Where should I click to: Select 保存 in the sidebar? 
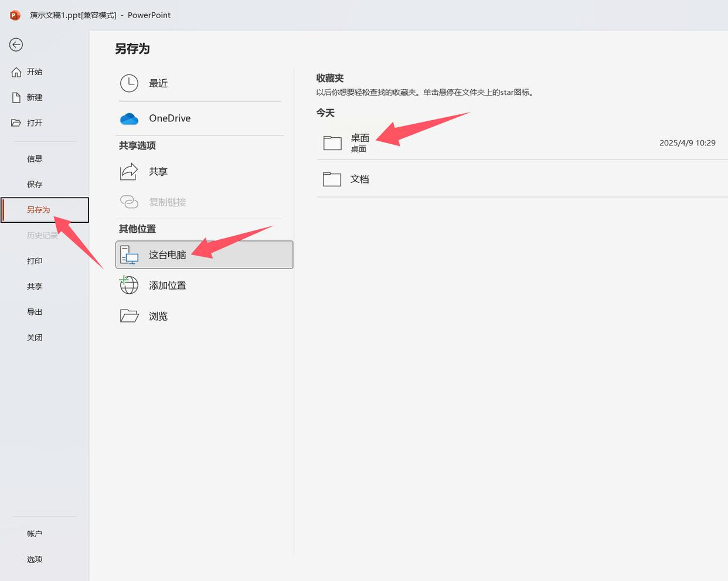(35, 184)
